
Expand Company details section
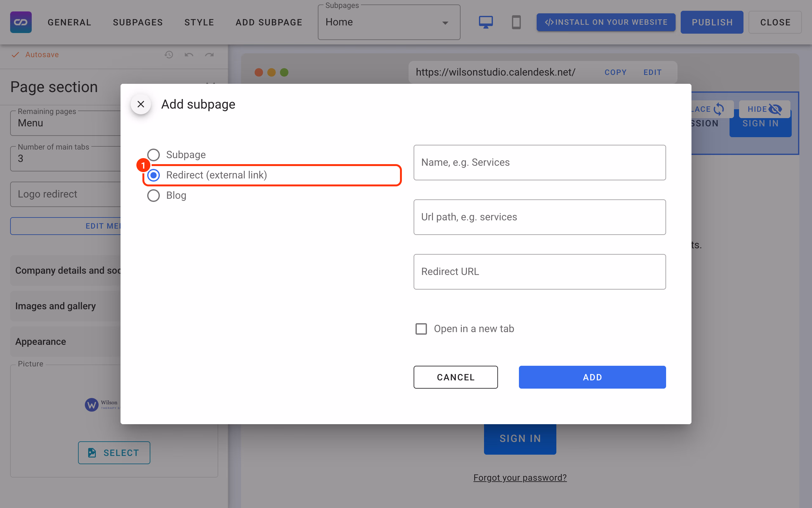(x=65, y=271)
